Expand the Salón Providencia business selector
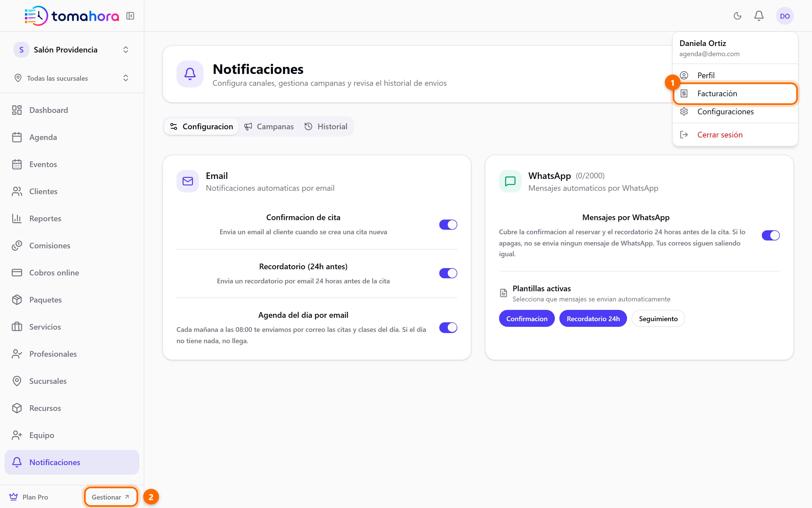Screen dimensions: 812x508 [72, 50]
